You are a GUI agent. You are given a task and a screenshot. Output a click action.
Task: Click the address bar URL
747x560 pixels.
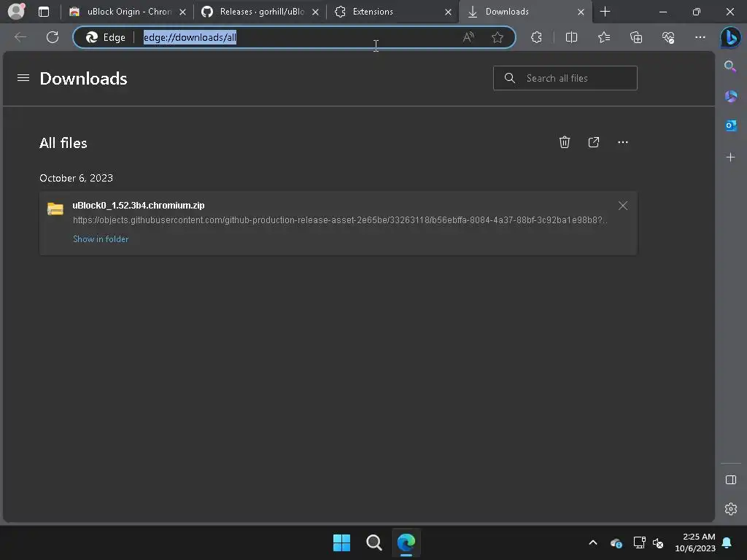click(x=190, y=37)
